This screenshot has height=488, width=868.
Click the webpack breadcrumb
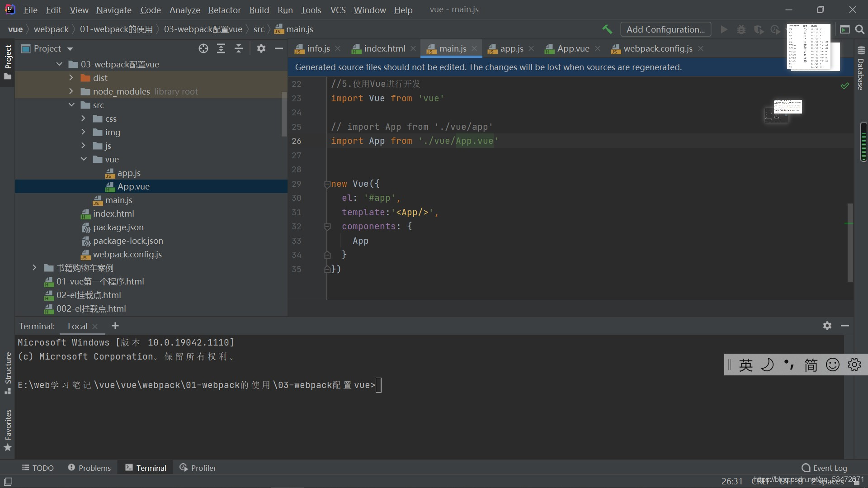coord(51,29)
